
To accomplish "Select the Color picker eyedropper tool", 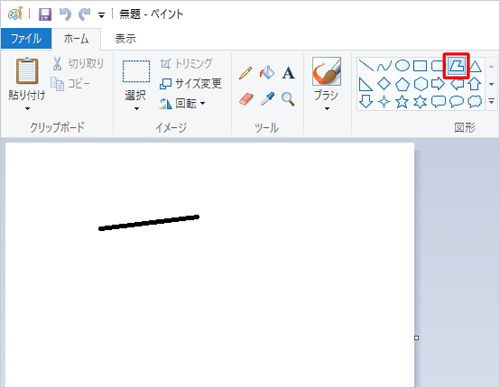I will [x=267, y=99].
